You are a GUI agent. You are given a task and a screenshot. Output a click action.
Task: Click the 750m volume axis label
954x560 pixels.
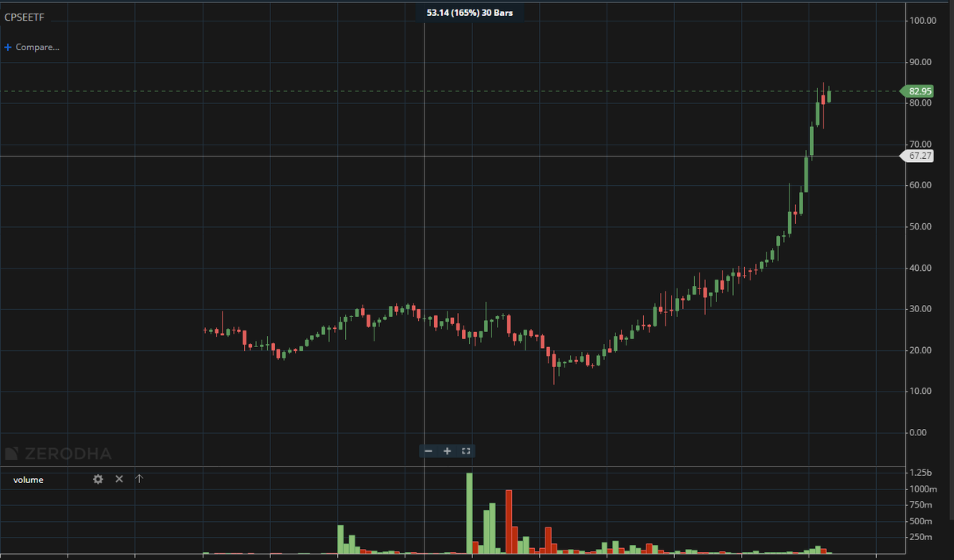click(920, 504)
